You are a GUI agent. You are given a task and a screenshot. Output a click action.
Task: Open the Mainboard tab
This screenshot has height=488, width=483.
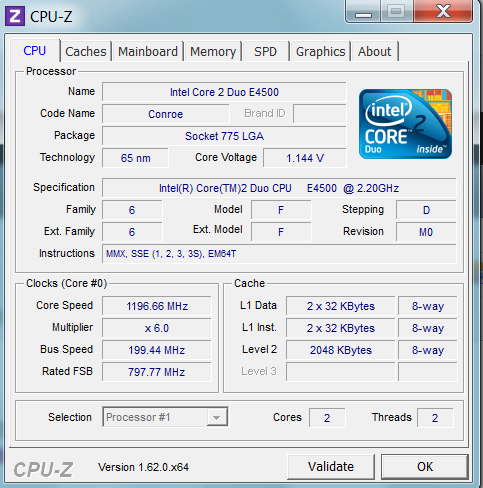(148, 52)
